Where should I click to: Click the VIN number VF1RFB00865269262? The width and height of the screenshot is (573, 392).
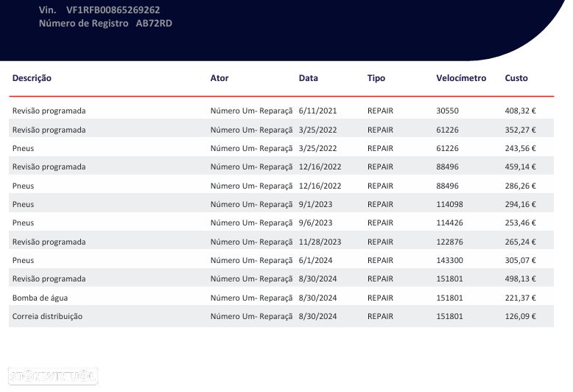pos(113,10)
